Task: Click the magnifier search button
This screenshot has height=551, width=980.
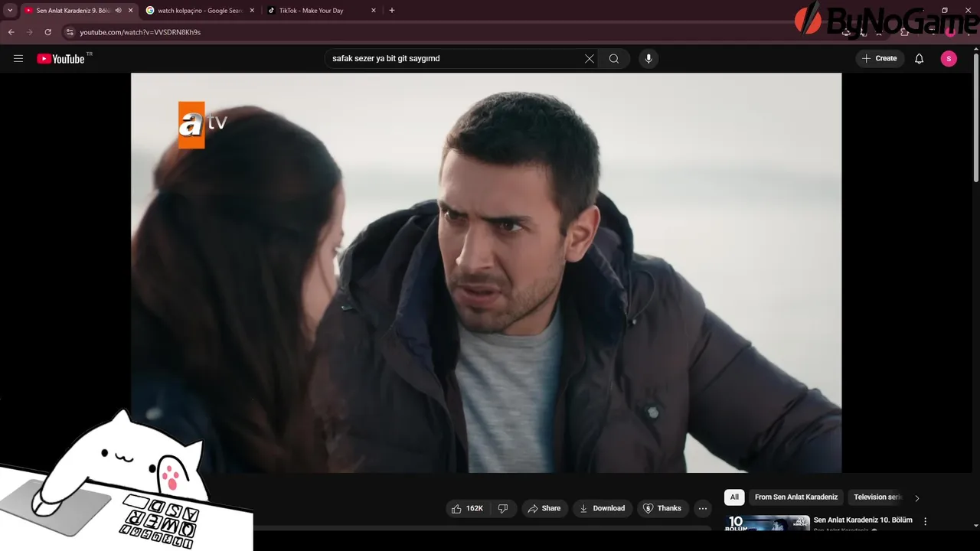Action: coord(614,59)
